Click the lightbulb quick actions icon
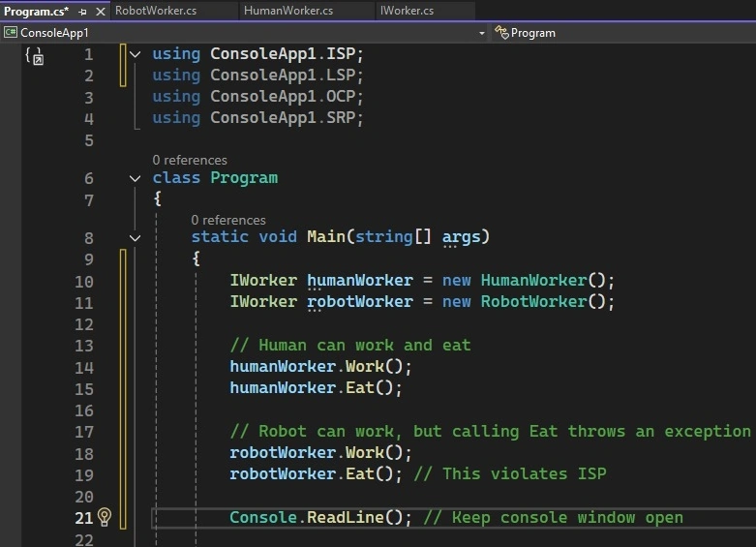Viewport: 756px width, 547px height. [x=105, y=517]
